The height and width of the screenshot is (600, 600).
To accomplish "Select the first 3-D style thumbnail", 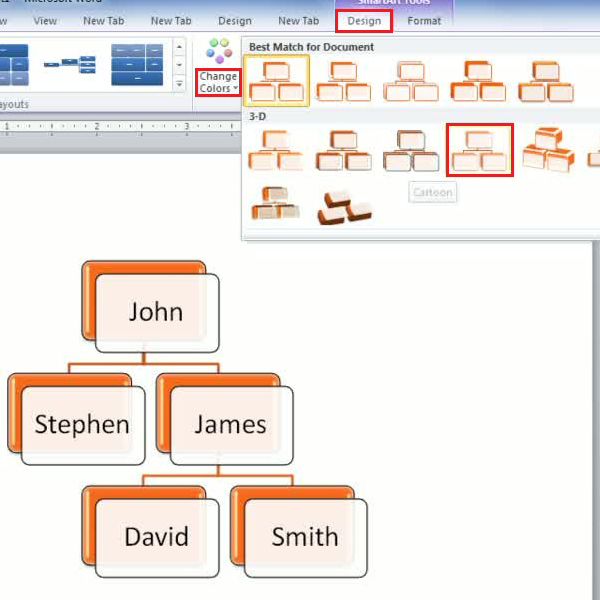I will (276, 150).
